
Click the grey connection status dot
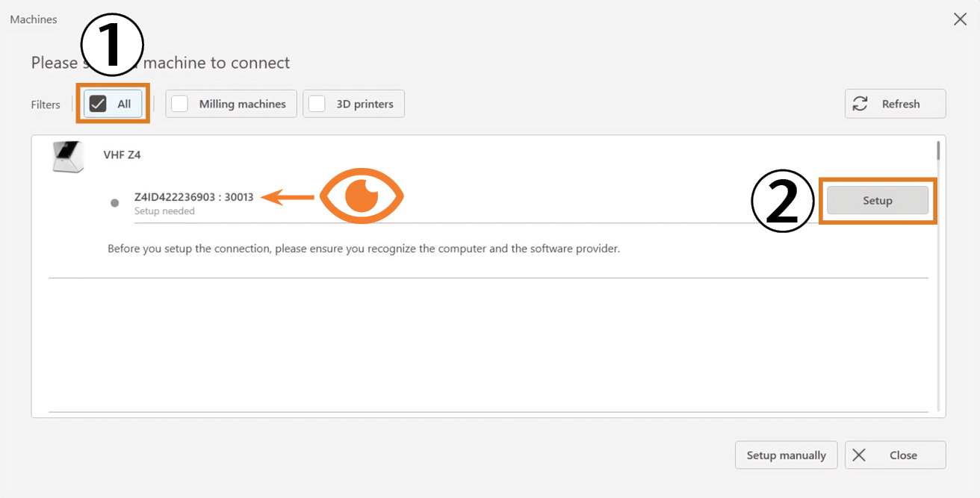pyautogui.click(x=114, y=203)
